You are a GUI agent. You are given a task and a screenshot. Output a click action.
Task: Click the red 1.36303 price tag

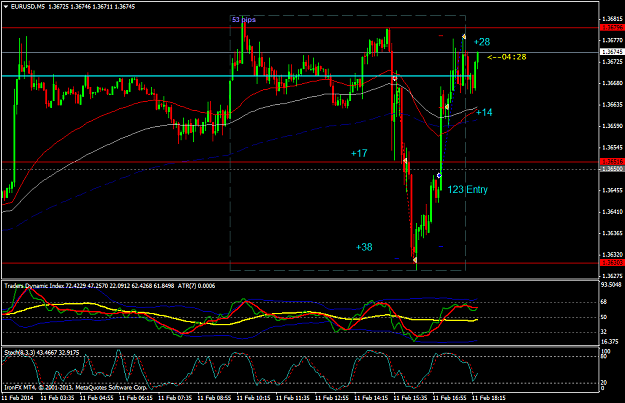coord(611,263)
